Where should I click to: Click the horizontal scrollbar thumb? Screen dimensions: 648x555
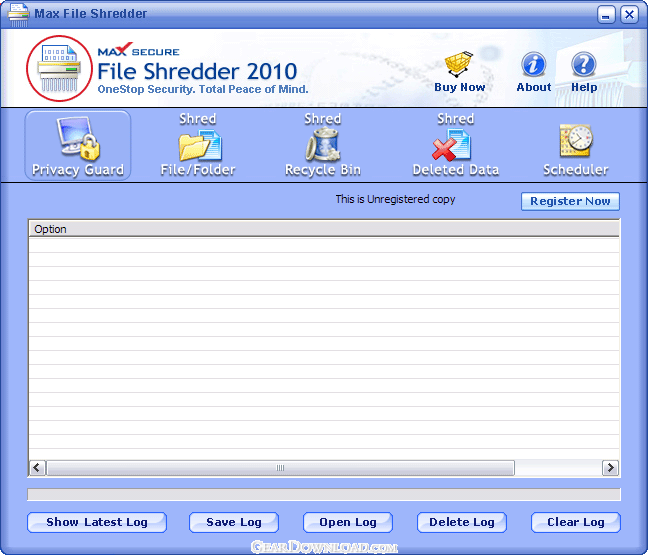(x=281, y=468)
